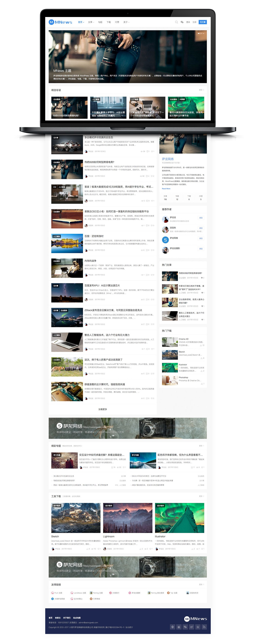Image resolution: width=257 pixels, height=644 pixels.
Task: Click the Apple icon in footer
Action: [x=179, y=627]
